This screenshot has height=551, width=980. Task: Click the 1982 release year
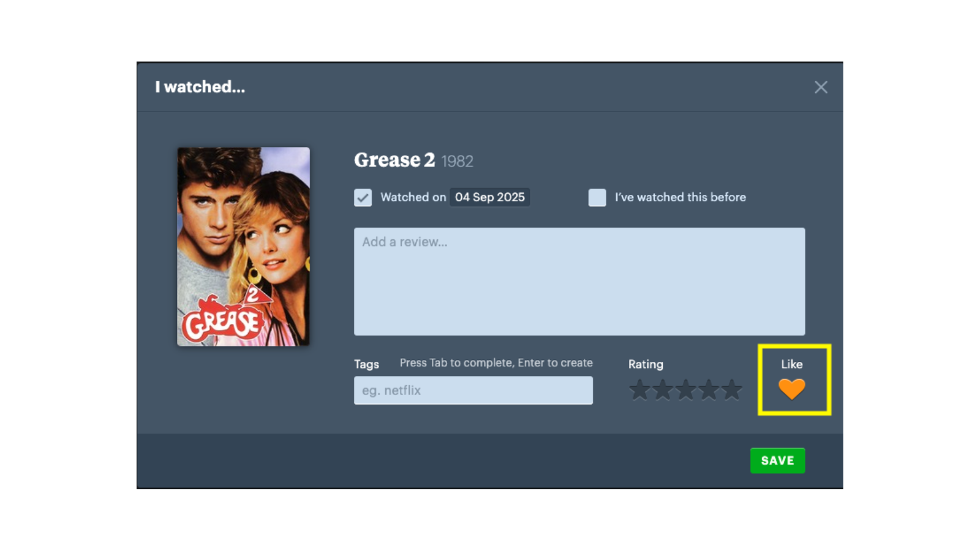[x=457, y=162]
